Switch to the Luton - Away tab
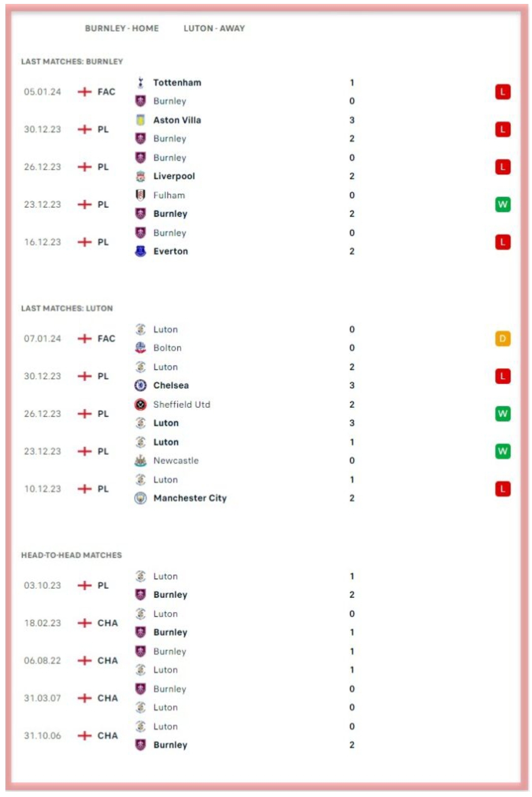The height and width of the screenshot is (797, 532). point(214,29)
